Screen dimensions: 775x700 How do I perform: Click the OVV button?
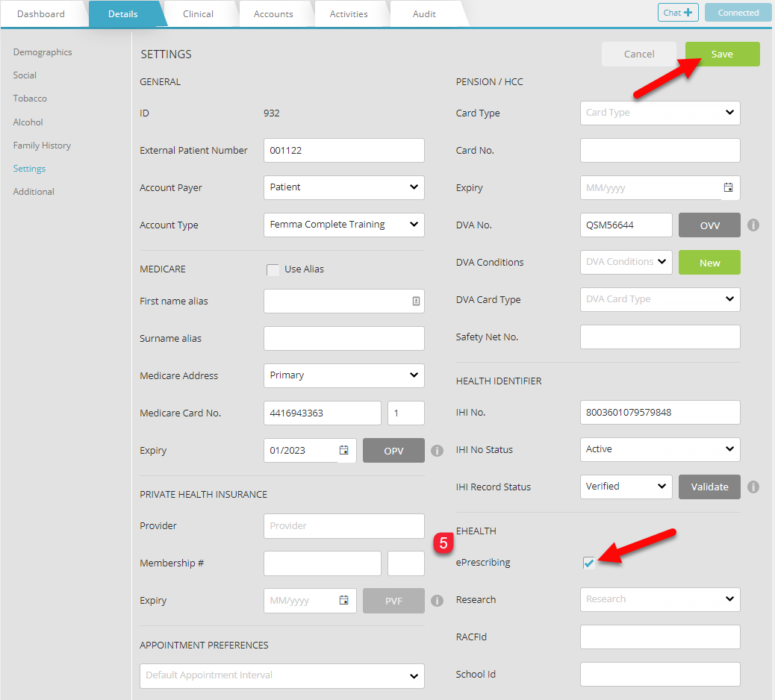click(x=709, y=225)
